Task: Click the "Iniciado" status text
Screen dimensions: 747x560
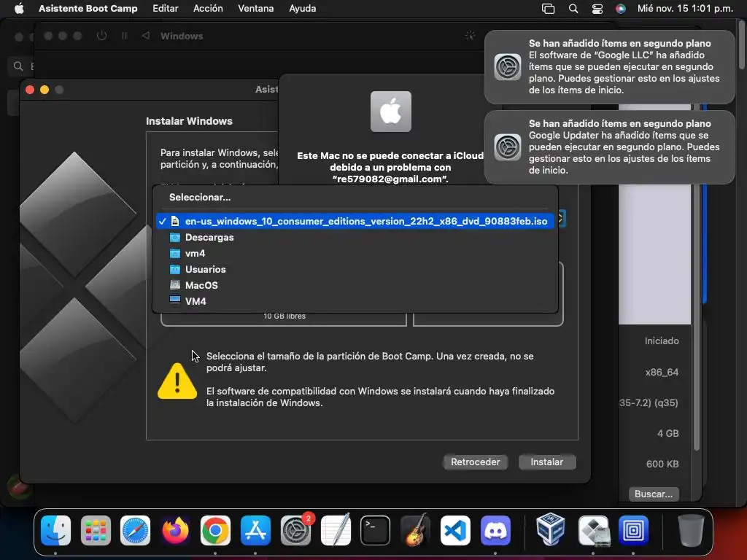Action: (x=662, y=341)
